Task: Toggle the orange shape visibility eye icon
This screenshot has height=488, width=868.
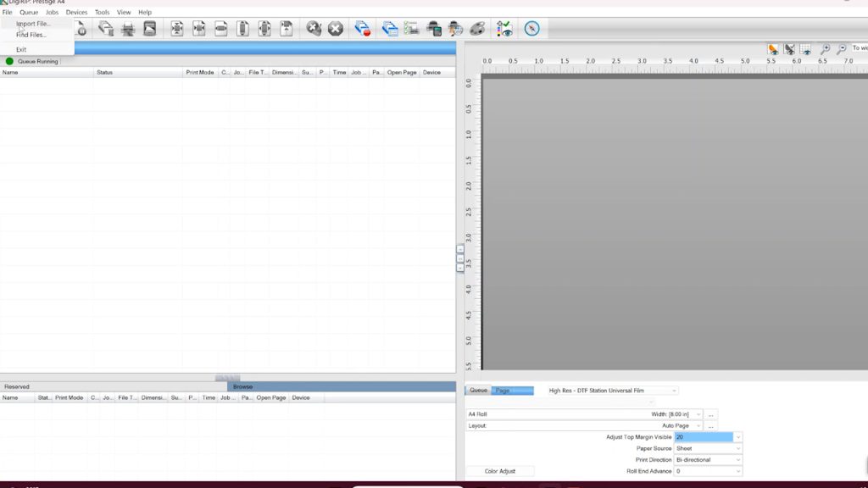Action: tap(773, 50)
